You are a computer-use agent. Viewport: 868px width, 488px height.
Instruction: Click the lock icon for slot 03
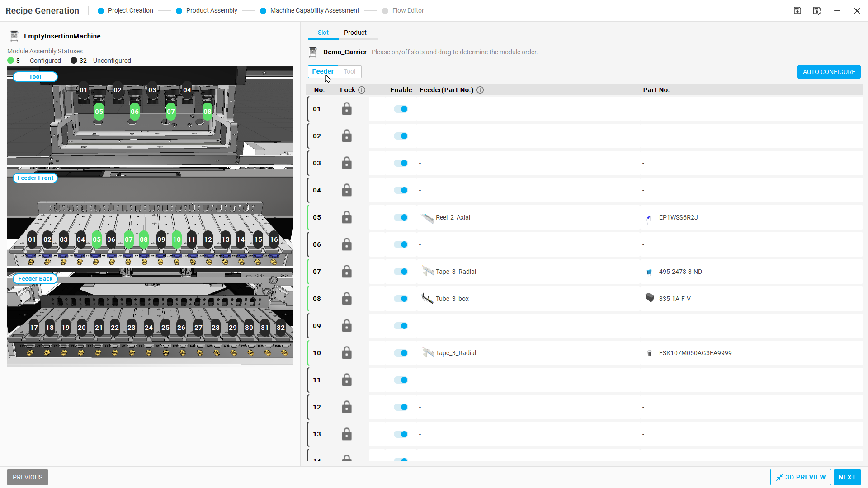coord(347,163)
